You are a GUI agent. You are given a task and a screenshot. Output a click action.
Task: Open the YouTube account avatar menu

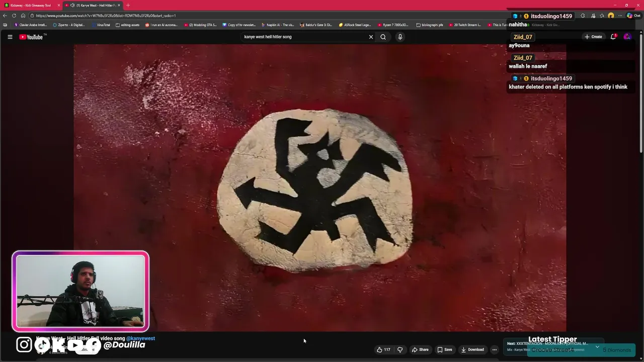(x=627, y=37)
